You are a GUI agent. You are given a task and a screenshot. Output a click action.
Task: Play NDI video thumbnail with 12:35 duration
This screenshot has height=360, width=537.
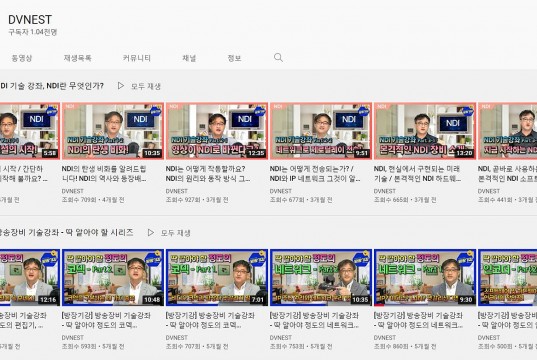[217, 131]
